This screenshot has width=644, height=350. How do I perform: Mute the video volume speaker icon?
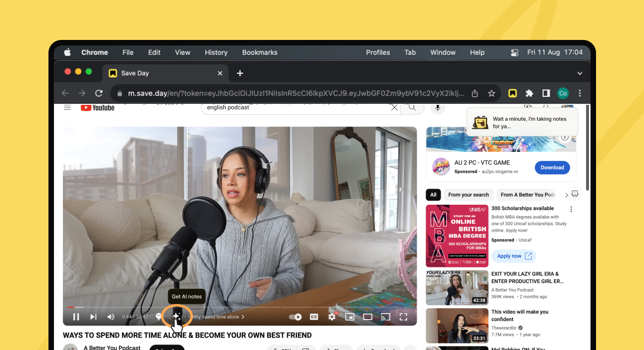111,317
